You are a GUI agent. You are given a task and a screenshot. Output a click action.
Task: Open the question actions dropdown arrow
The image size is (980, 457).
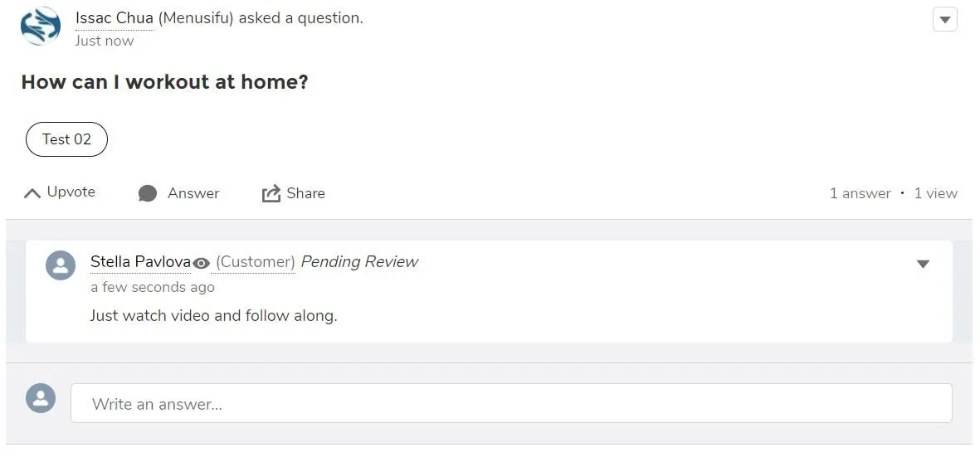click(x=945, y=19)
